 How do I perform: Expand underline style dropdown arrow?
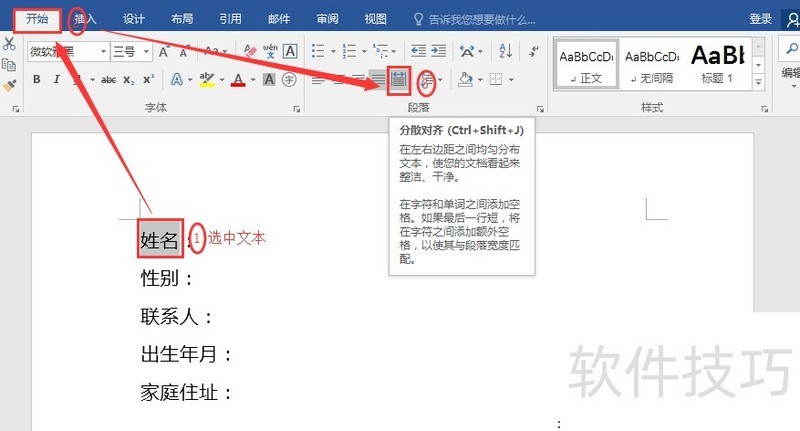point(92,80)
